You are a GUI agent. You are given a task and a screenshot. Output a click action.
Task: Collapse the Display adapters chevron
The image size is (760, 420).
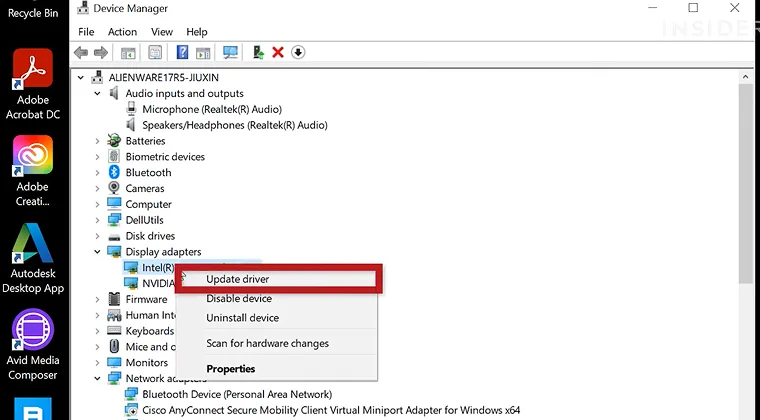(97, 252)
